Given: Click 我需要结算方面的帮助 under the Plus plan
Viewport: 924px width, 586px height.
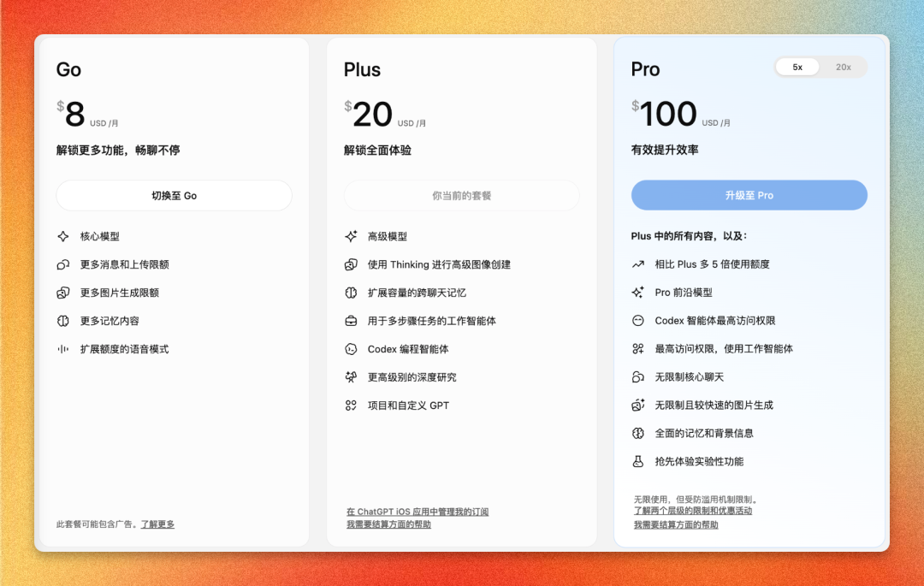Looking at the screenshot, I should [x=388, y=524].
